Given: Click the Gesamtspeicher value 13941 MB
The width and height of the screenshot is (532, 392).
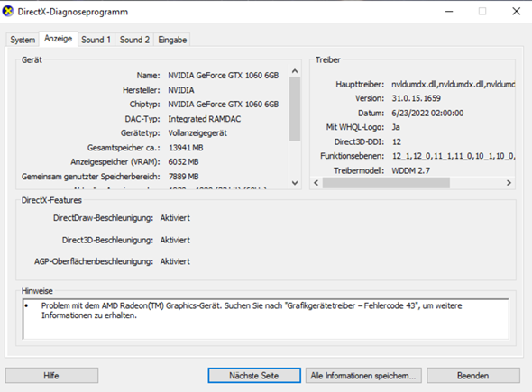Looking at the screenshot, I should [186, 148].
